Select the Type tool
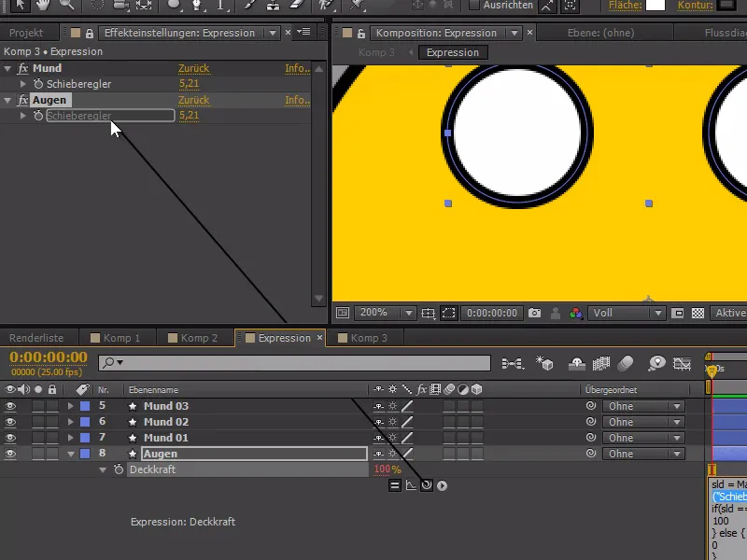Screen dimensions: 747x560 [x=222, y=7]
